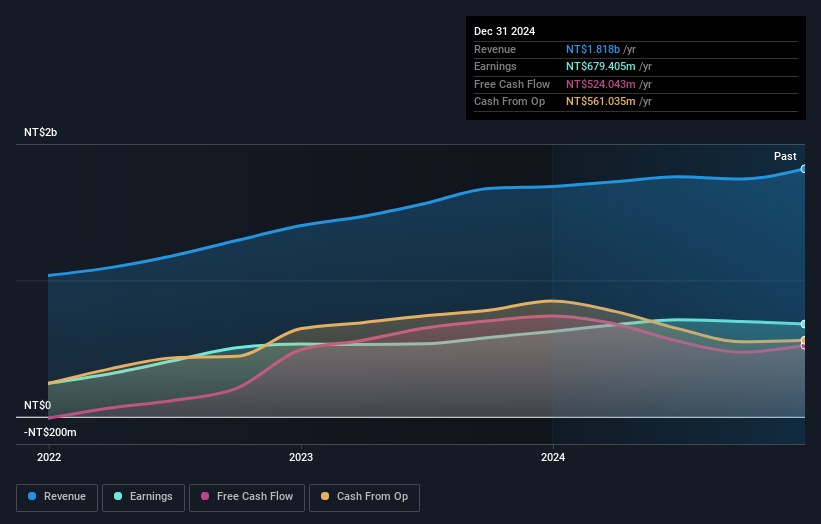Toggle the Earnings legend button
The image size is (821, 524).
tap(143, 497)
